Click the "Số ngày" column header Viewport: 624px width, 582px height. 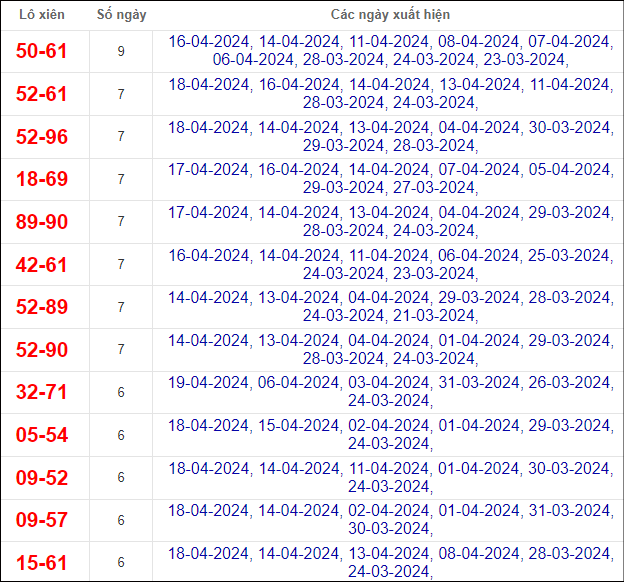(120, 15)
